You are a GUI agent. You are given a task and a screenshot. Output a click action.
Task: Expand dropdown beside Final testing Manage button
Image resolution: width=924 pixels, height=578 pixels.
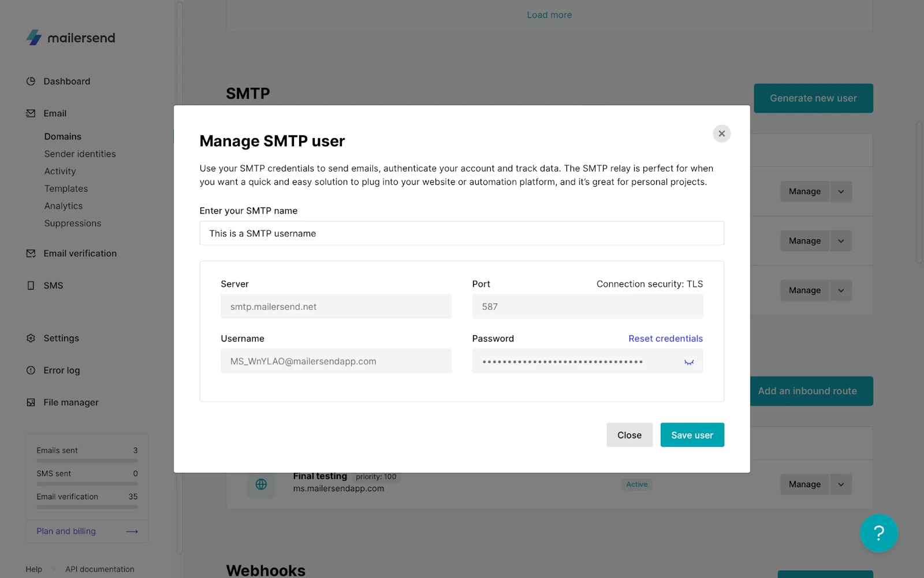(x=841, y=484)
